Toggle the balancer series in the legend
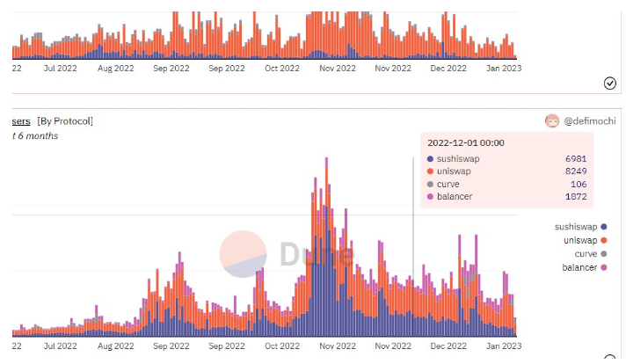626x364 pixels. [x=584, y=267]
